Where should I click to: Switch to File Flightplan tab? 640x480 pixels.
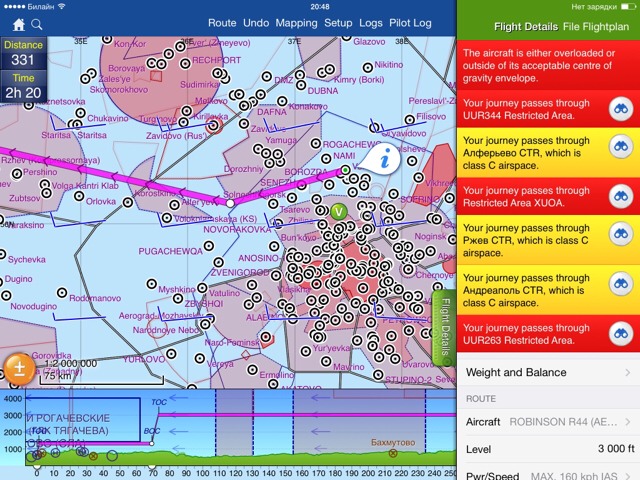(597, 26)
